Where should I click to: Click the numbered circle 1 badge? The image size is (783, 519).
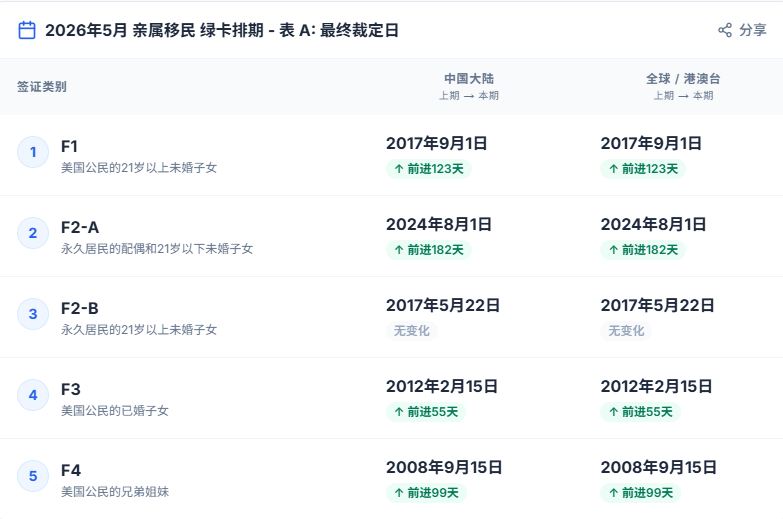coord(33,152)
